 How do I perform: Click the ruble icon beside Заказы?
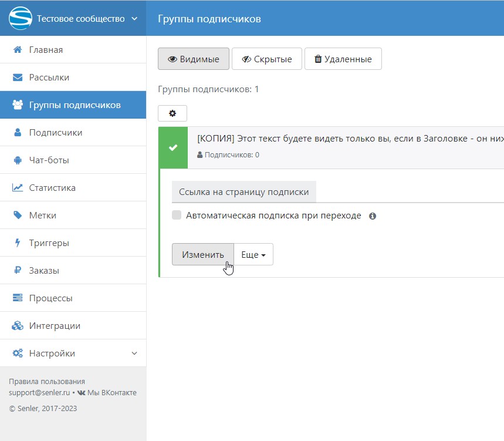18,271
